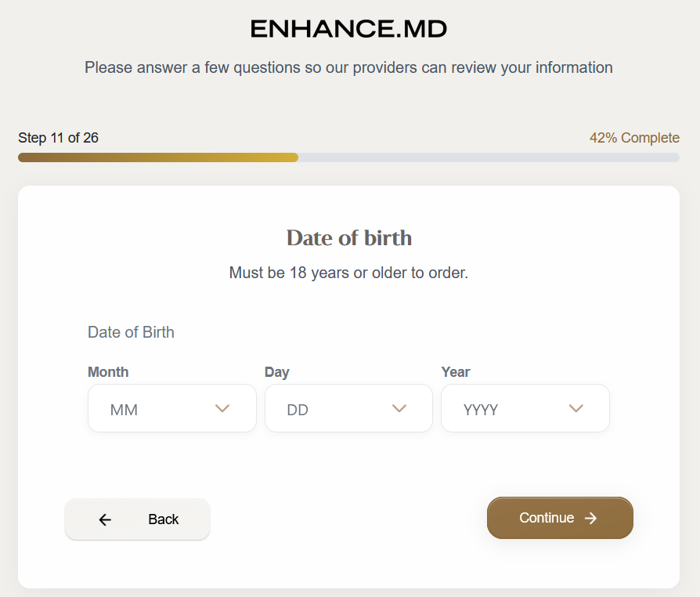The height and width of the screenshot is (597, 700).
Task: Click the Year field label
Action: click(x=456, y=372)
